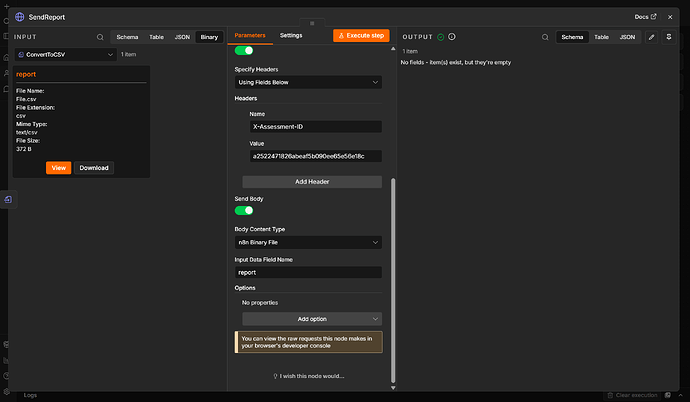The height and width of the screenshot is (402, 690).
Task: Search the output panel data
Action: coord(545,37)
